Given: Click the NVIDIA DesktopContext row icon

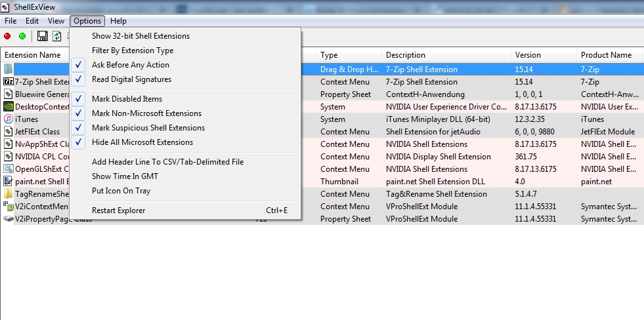Looking at the screenshot, I should pyautogui.click(x=9, y=107).
